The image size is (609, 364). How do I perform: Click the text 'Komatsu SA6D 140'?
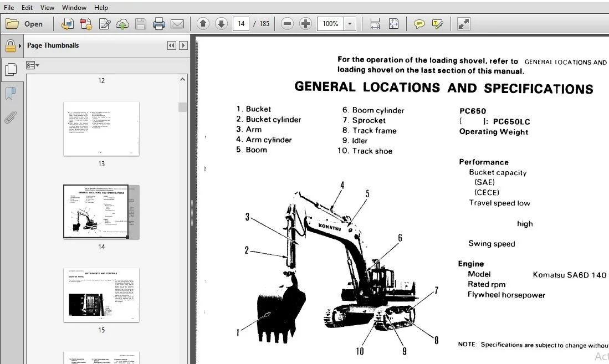coord(570,275)
